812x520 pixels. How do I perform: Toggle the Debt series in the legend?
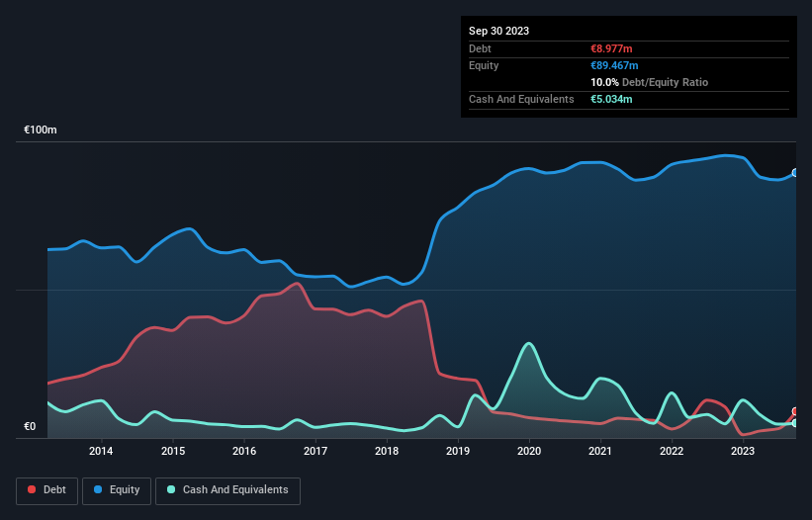46,490
